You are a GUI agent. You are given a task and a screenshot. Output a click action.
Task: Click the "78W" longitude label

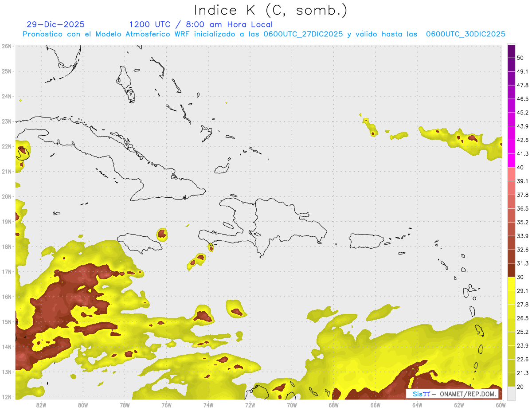pos(125,405)
